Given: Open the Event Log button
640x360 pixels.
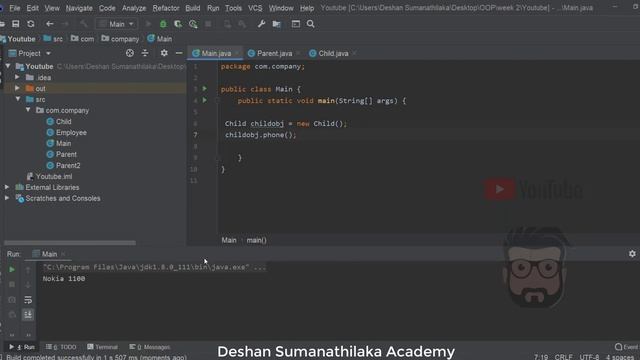Looking at the screenshot, I should click(x=627, y=347).
